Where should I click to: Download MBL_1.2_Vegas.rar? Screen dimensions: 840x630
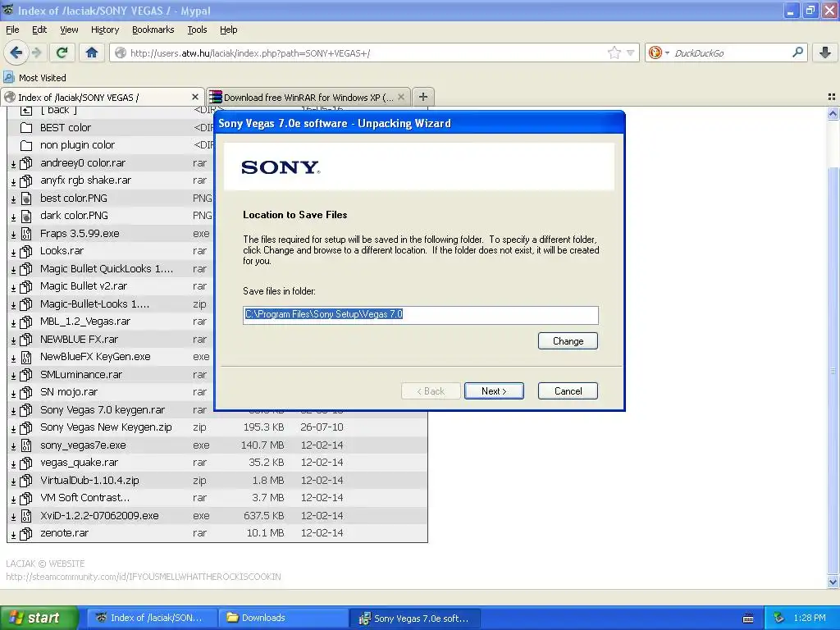[x=85, y=322]
